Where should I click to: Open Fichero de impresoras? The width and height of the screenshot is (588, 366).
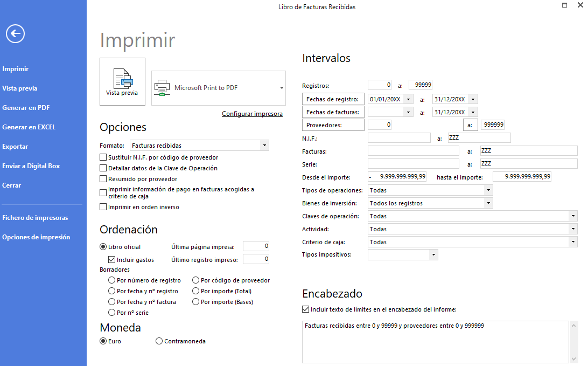point(35,218)
